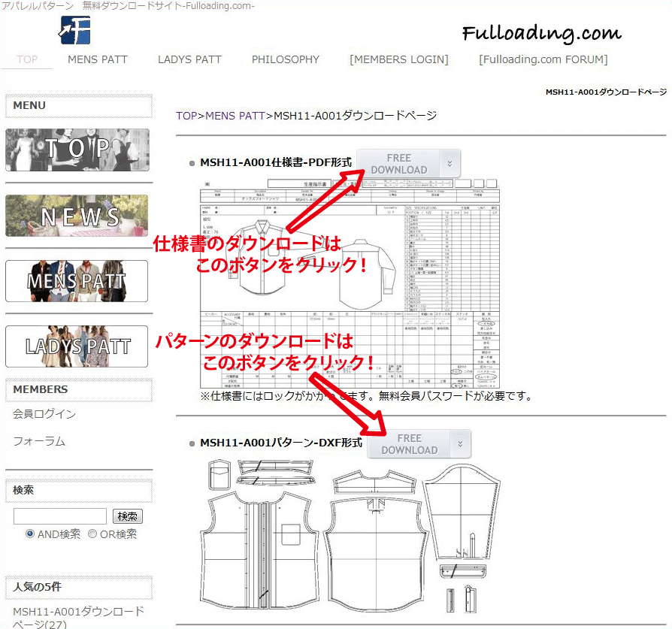Click the LADYS PATT sidebar banner
This screenshot has width=672, height=629.
coord(77,346)
